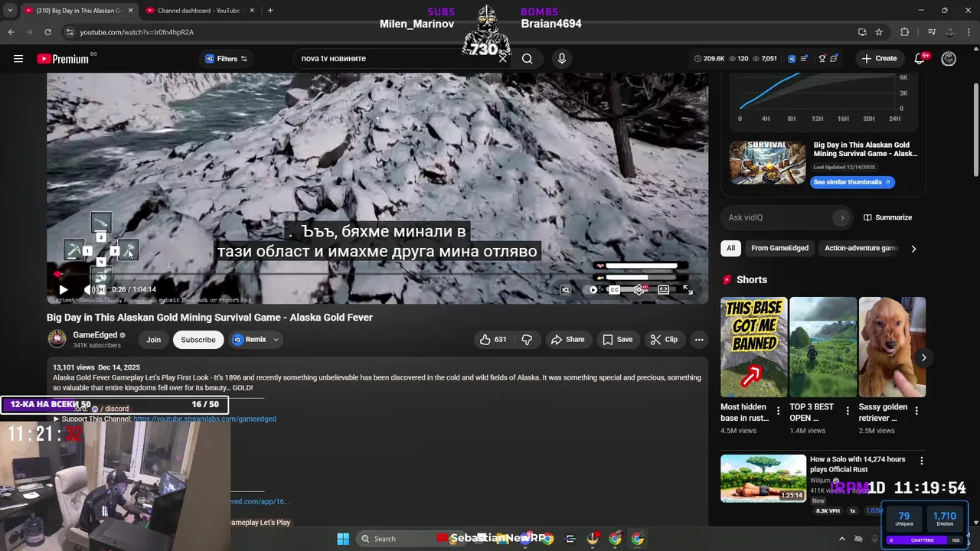Click the YouTube search input

coord(397,58)
